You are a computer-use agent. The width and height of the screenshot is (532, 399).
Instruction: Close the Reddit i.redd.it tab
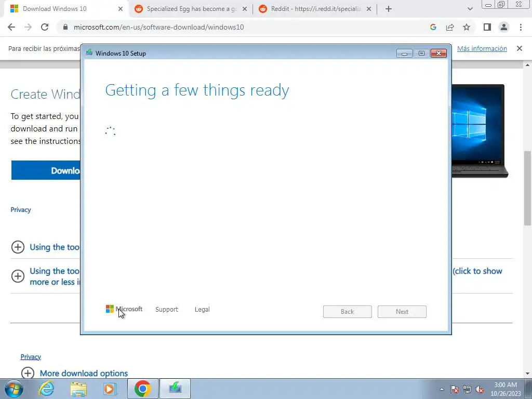pos(369,9)
